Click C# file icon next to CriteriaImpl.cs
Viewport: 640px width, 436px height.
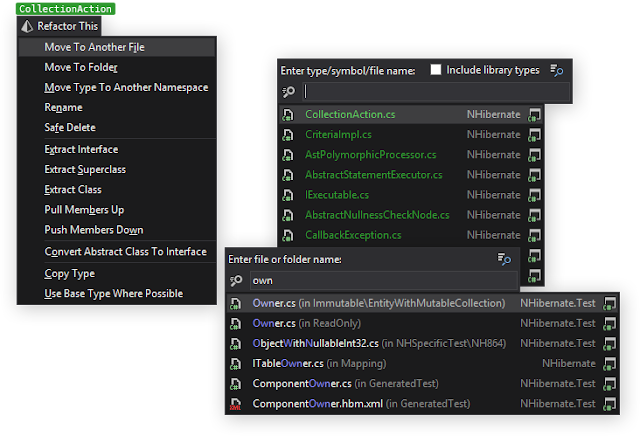click(289, 134)
